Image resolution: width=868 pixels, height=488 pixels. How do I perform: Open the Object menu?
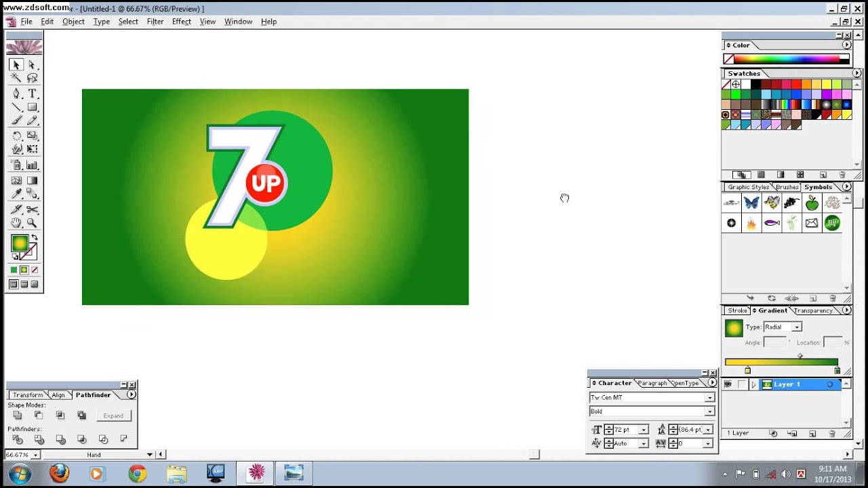coord(73,22)
